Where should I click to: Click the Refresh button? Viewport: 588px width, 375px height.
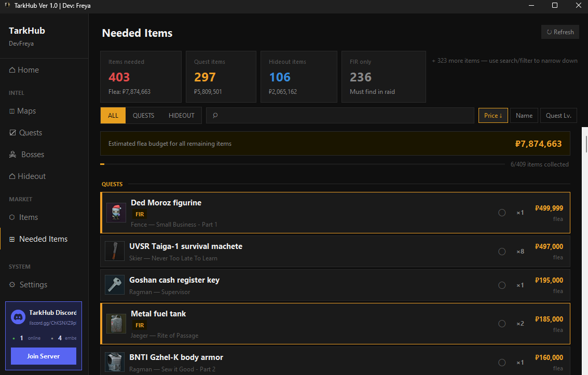coord(560,32)
